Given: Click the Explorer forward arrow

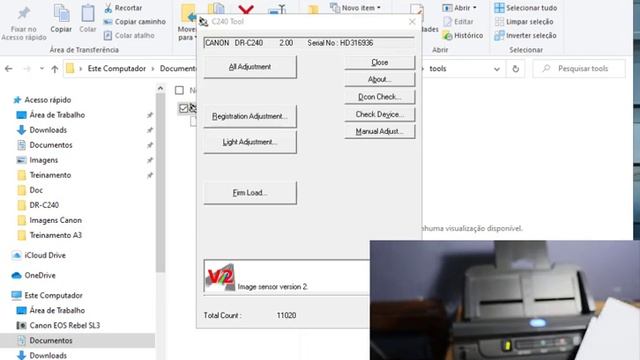Looking at the screenshot, I should pos(27,69).
